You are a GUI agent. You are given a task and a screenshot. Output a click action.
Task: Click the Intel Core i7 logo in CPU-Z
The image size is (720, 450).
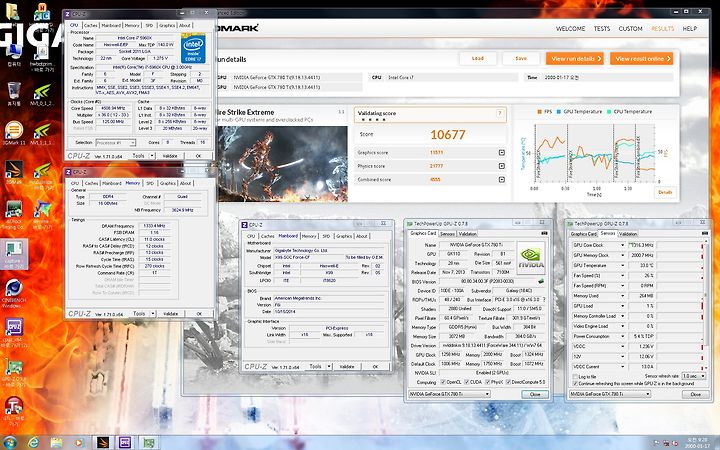point(193,48)
